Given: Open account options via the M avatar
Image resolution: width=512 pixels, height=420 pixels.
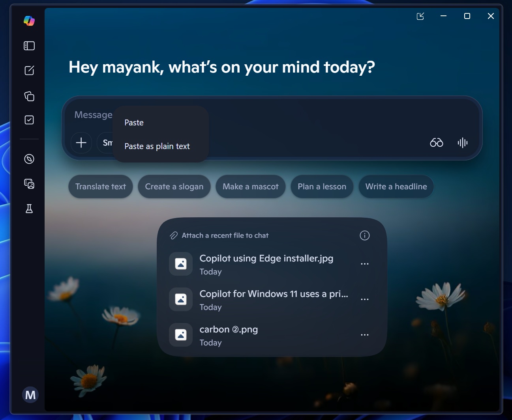Looking at the screenshot, I should tap(30, 394).
